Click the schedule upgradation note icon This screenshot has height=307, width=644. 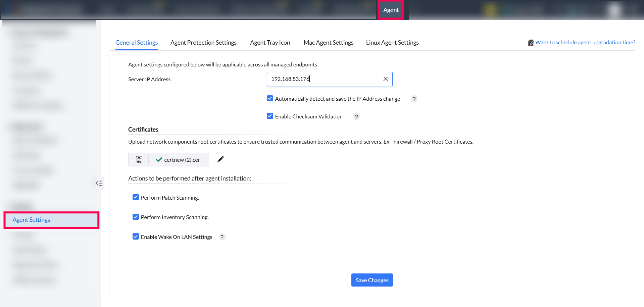coord(531,43)
